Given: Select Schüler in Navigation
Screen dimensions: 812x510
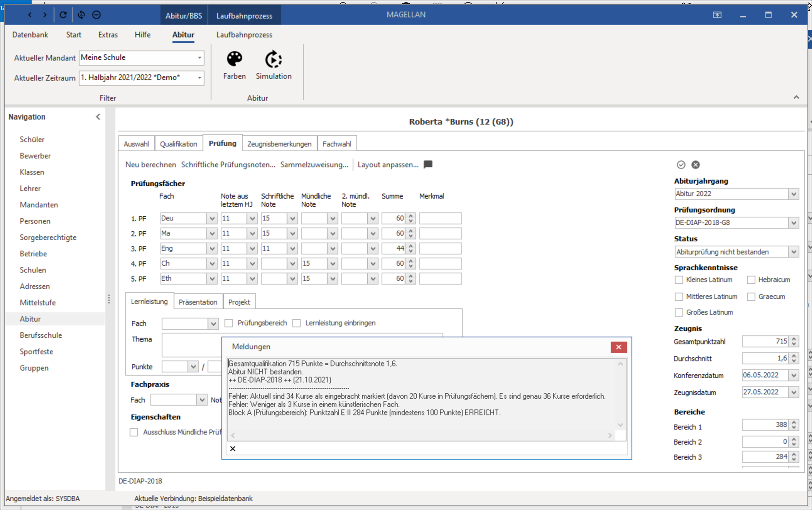Looking at the screenshot, I should (32, 139).
